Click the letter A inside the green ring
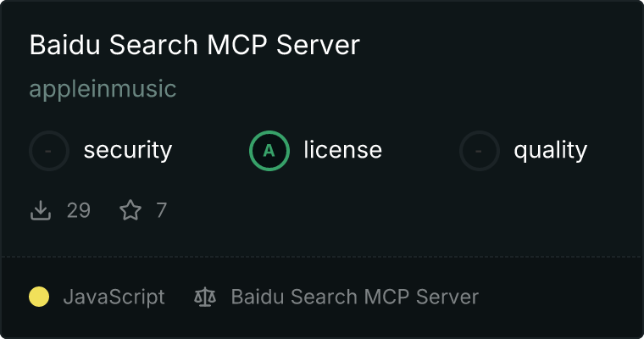Viewport: 644px width, 339px height. coord(269,151)
